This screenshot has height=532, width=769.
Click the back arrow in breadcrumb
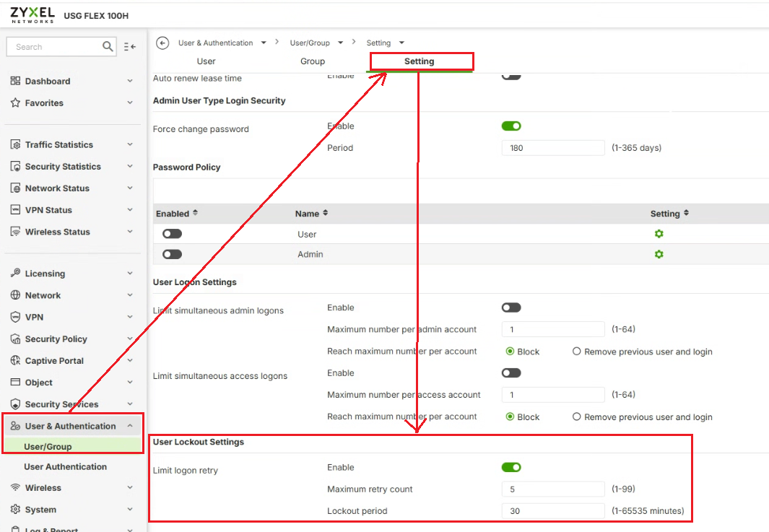(162, 43)
